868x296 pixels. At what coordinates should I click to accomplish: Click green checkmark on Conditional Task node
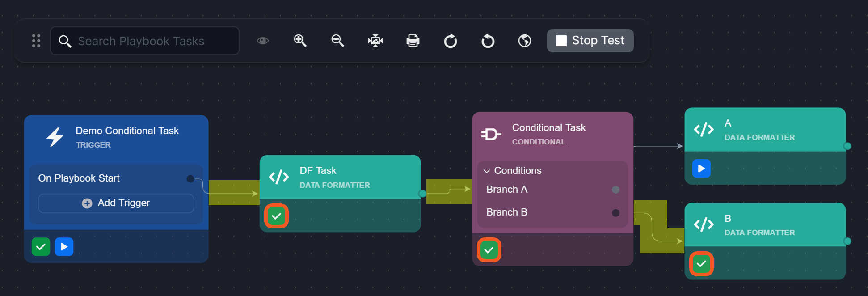[489, 250]
